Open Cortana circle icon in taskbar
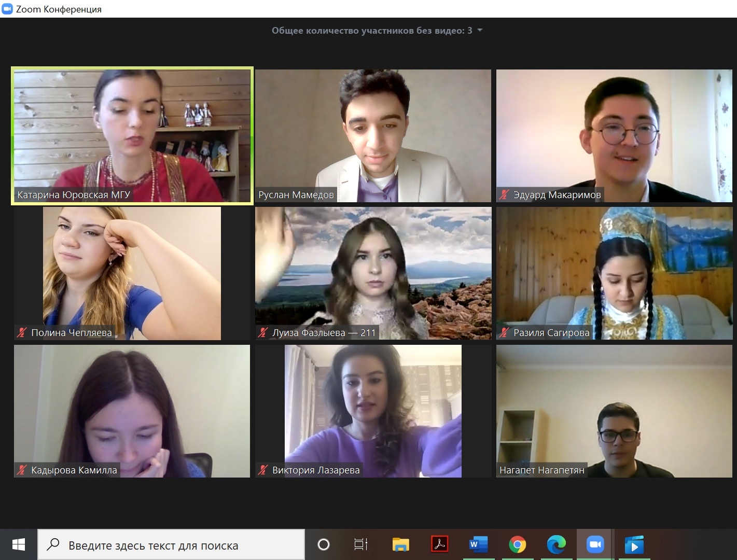Image resolution: width=737 pixels, height=560 pixels. (323, 544)
